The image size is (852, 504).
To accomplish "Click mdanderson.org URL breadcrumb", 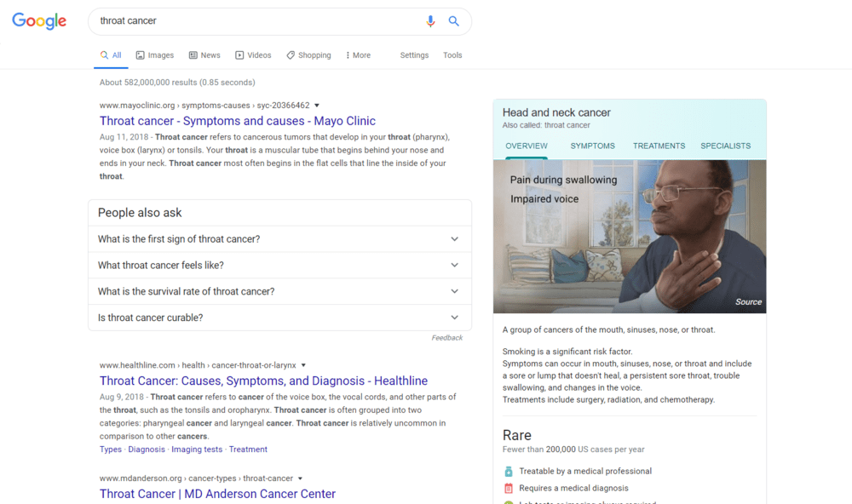I will click(196, 478).
